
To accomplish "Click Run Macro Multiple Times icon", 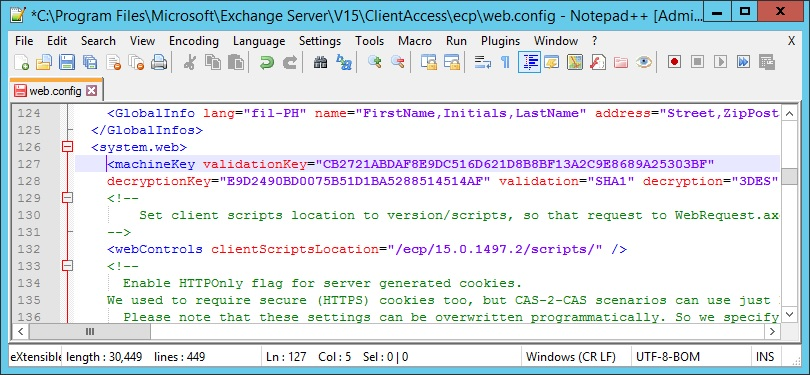I will click(743, 62).
